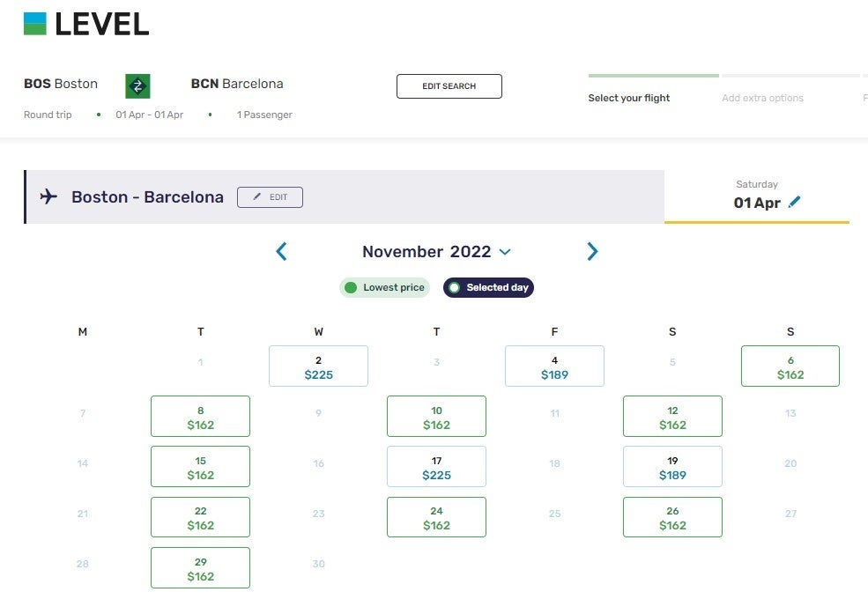Screen dimensions: 868x614
Task: Swap origin and destination airports icon
Action: (137, 85)
